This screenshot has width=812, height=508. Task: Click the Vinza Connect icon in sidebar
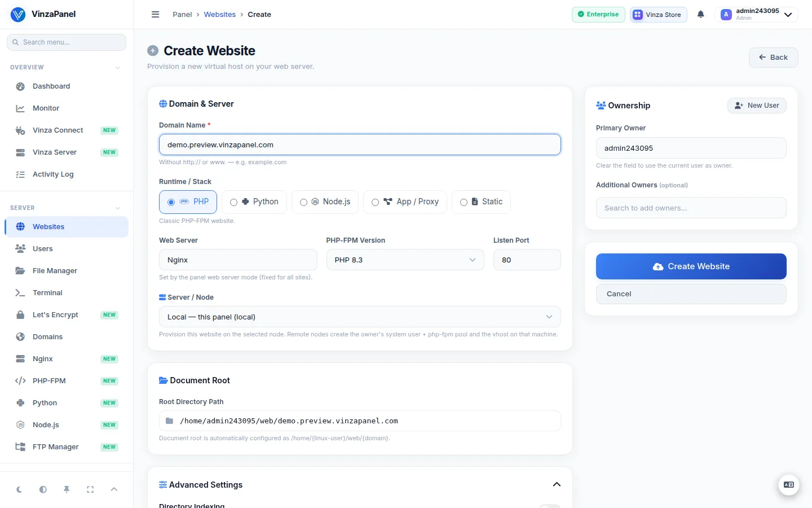pos(20,130)
